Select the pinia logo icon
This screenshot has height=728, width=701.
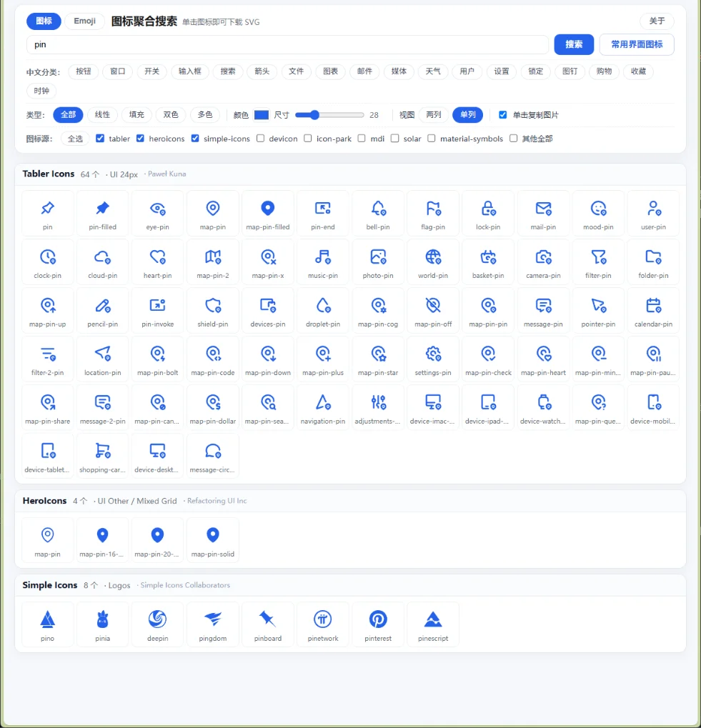click(103, 624)
